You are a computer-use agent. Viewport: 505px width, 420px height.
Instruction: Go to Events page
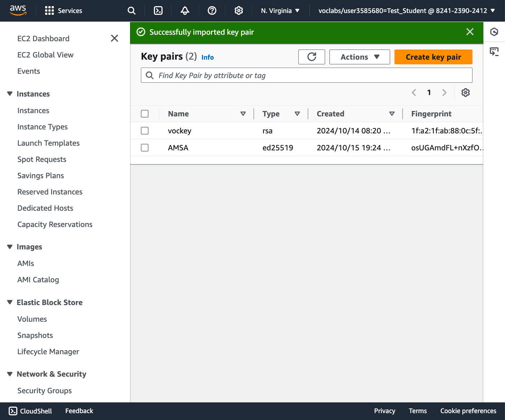pyautogui.click(x=29, y=71)
